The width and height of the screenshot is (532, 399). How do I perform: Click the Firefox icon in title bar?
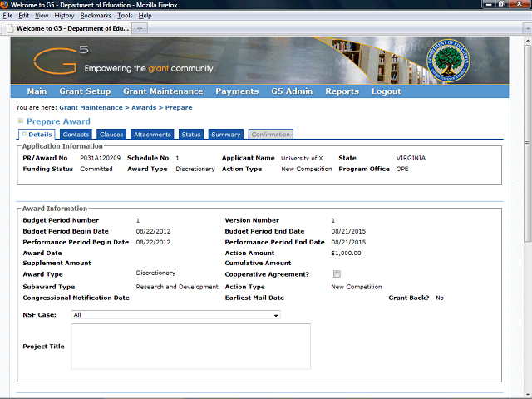tap(6, 5)
